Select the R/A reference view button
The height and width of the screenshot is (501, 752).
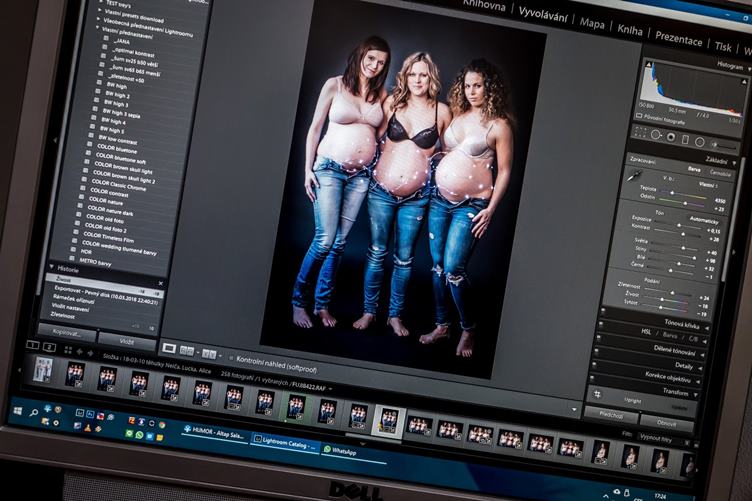(x=187, y=350)
